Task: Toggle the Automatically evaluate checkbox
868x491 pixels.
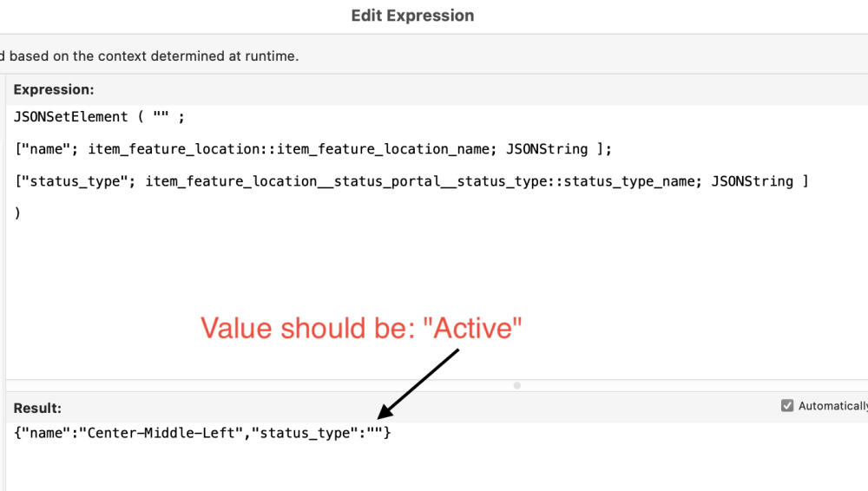Action: [787, 405]
